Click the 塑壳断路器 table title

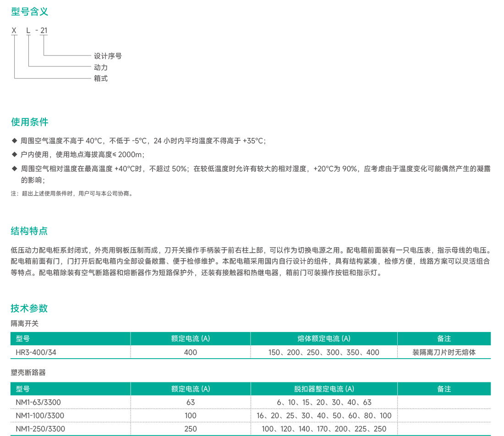click(28, 372)
